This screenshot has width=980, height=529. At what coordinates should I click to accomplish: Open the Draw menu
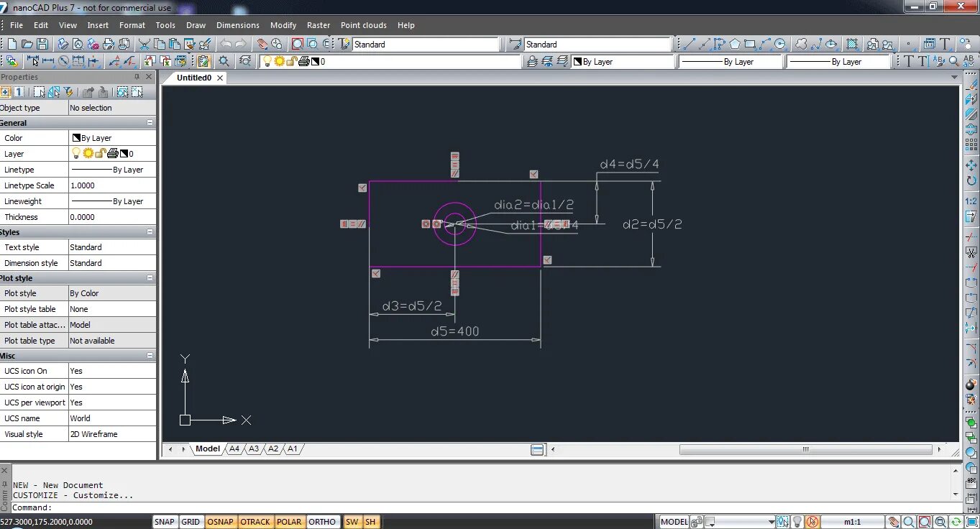196,25
